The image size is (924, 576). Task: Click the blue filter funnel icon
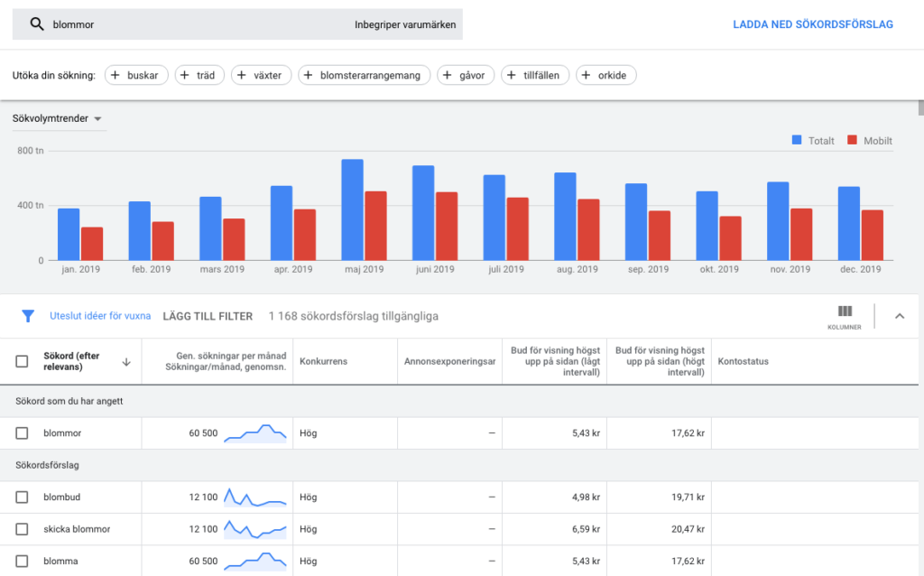coord(28,316)
